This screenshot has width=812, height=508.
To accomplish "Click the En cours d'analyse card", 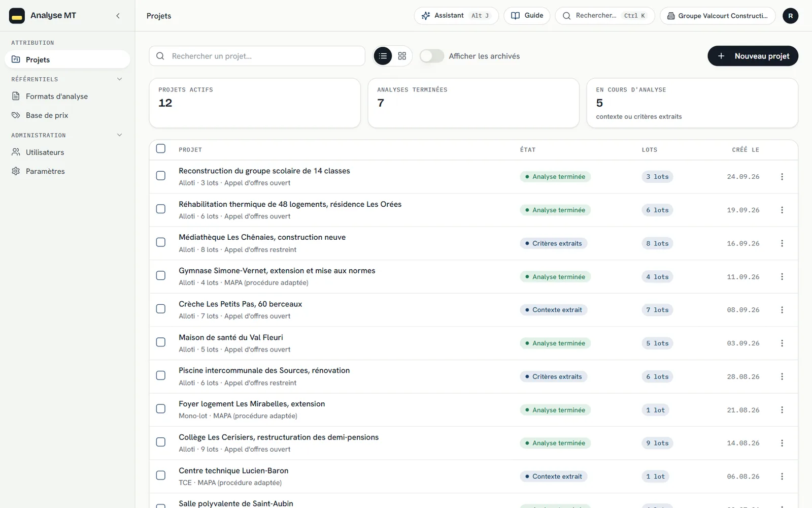I will point(692,103).
